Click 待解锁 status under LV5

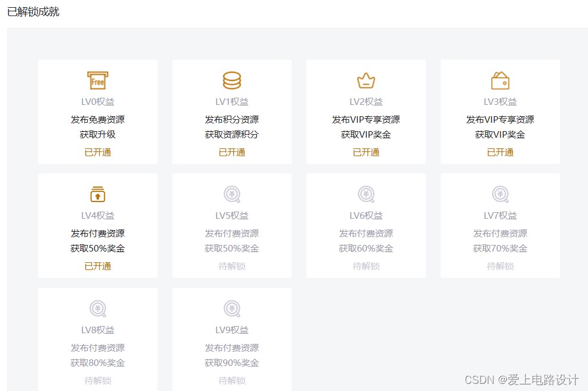(232, 266)
